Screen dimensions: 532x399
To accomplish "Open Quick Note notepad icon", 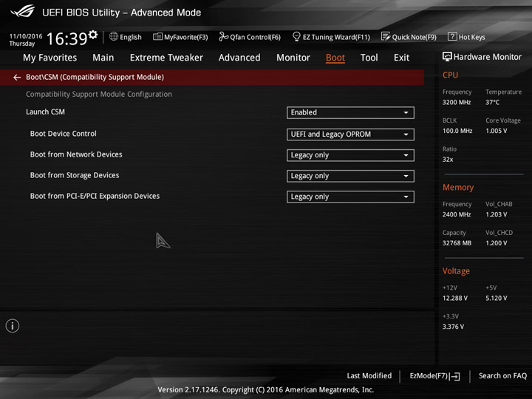I will pos(386,36).
